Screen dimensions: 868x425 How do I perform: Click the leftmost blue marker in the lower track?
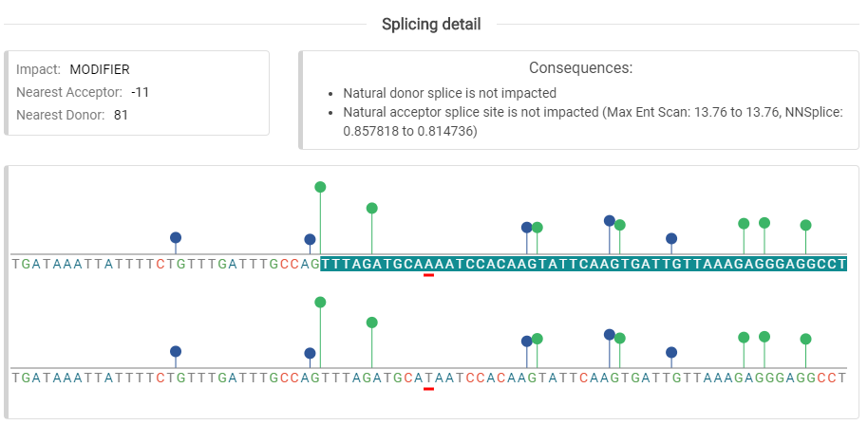point(175,351)
